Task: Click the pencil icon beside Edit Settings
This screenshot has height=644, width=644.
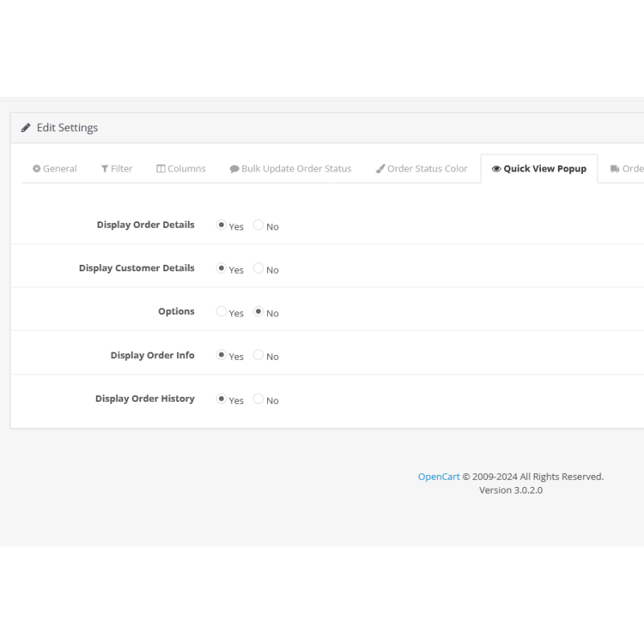Action: coord(27,127)
